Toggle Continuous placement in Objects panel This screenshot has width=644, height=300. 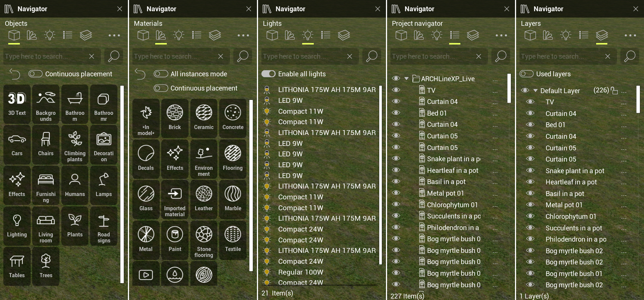tap(36, 74)
